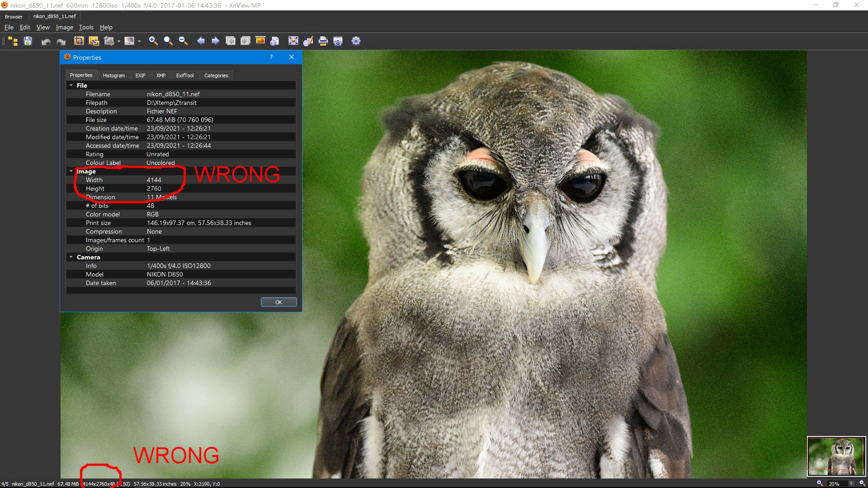Click the Undo arrow icon
This screenshot has width=868, height=488.
click(46, 42)
